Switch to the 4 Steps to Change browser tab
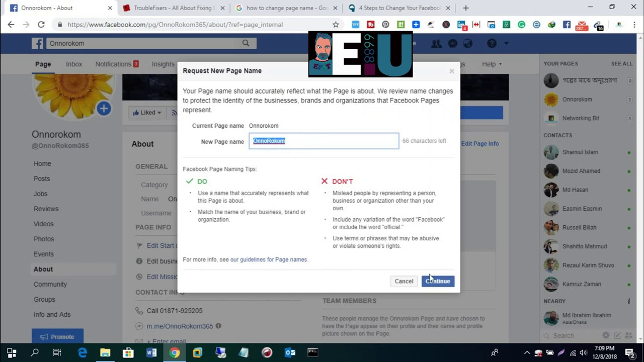Image resolution: width=644 pixels, height=362 pixels. point(399,8)
